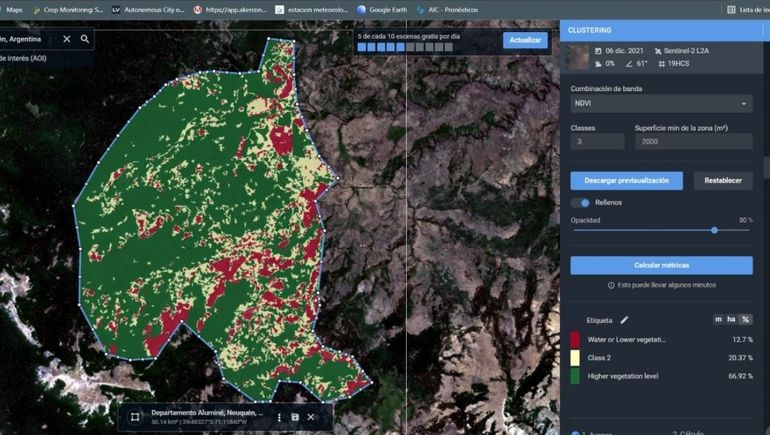Click the Superficie mín de la zona field
The width and height of the screenshot is (770, 435).
tap(693, 142)
